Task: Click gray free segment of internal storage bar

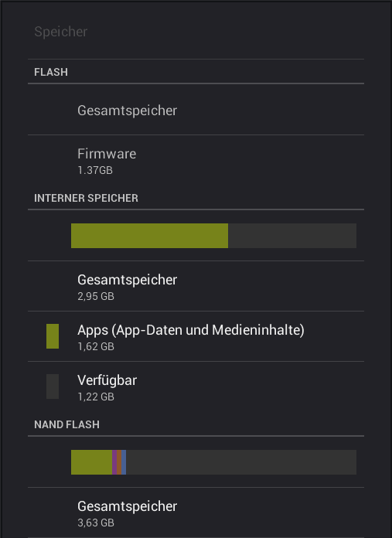Action: pyautogui.click(x=292, y=236)
